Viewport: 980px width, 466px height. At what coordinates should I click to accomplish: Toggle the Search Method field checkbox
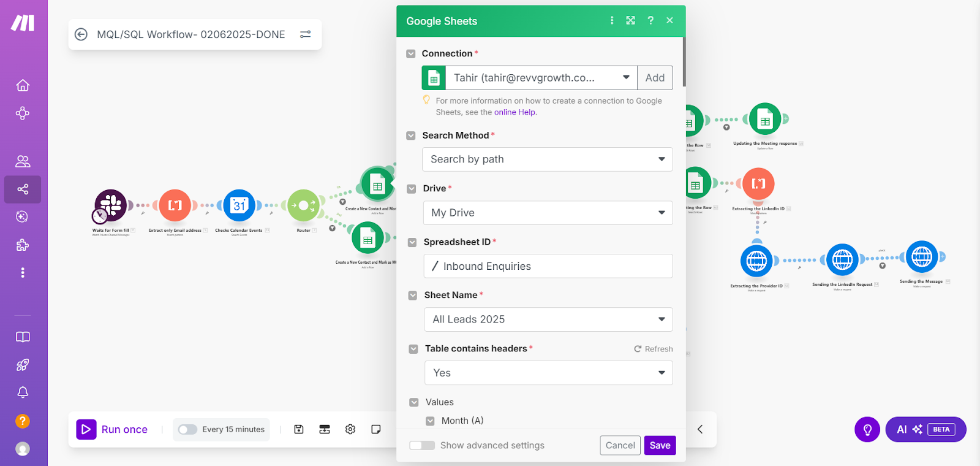pos(411,136)
